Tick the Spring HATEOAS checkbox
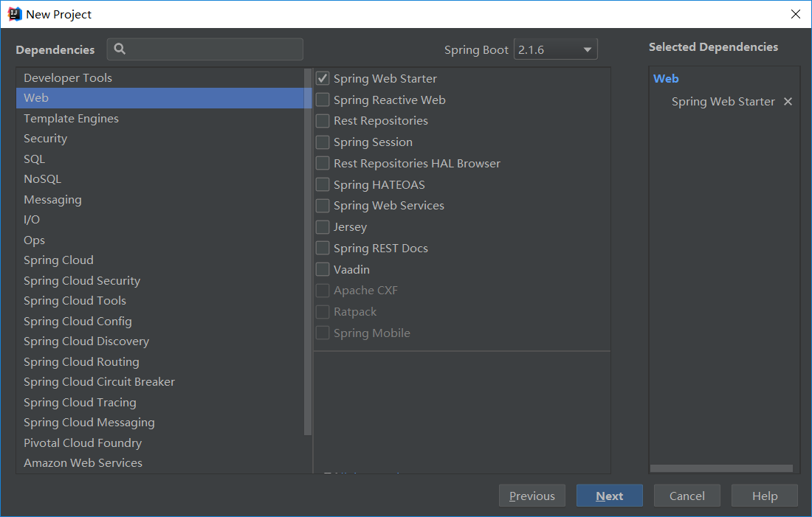The height and width of the screenshot is (517, 812). click(x=323, y=184)
